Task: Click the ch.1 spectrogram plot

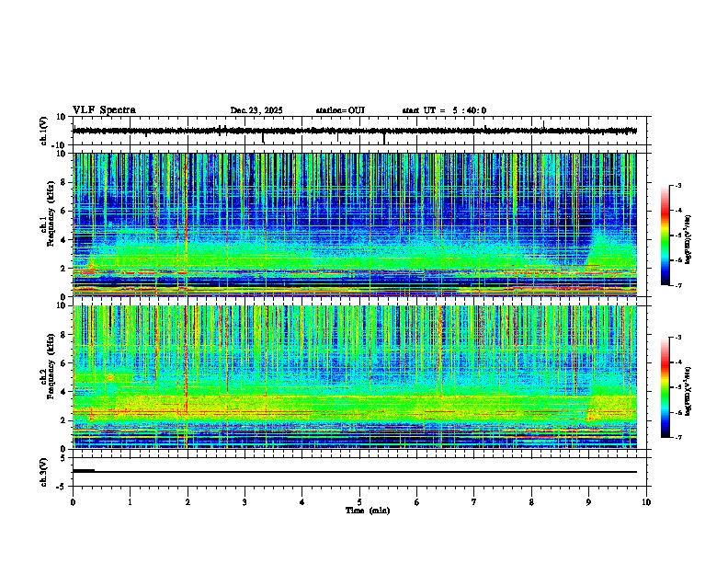Action: click(x=355, y=224)
